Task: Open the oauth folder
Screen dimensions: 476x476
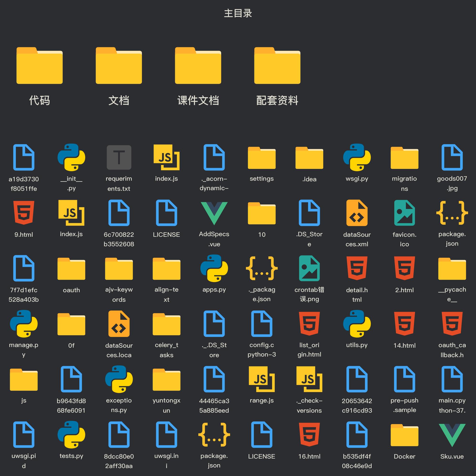Action: coord(71,268)
